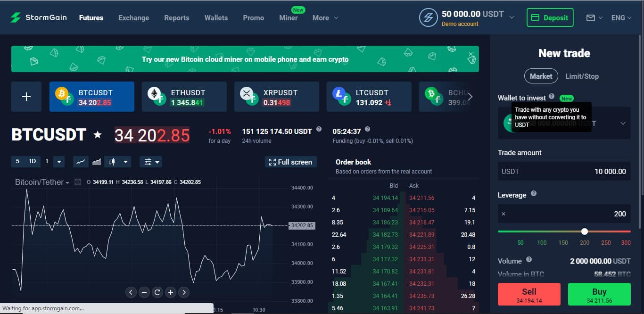Screen dimensions: 644x314
Task: Expand the demo account balance dropdown
Action: coord(512,17)
